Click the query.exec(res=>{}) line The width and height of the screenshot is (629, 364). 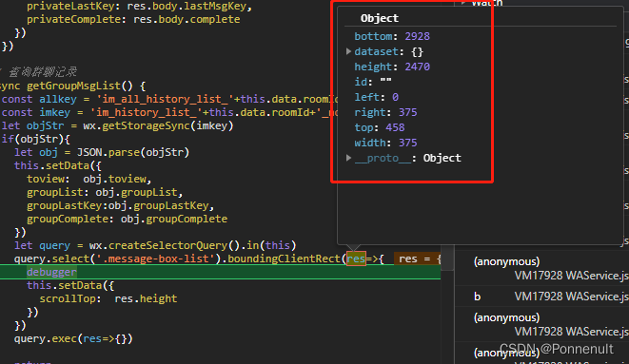click(x=73, y=338)
